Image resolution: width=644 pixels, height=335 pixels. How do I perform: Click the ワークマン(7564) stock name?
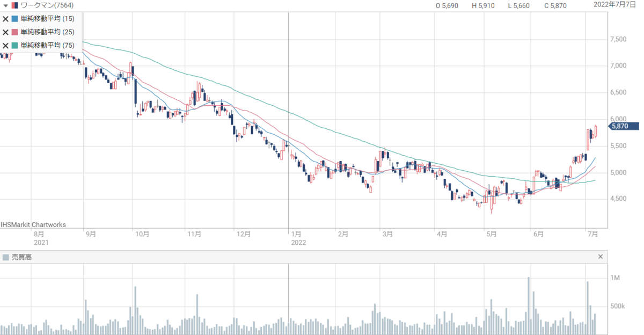[x=47, y=5]
